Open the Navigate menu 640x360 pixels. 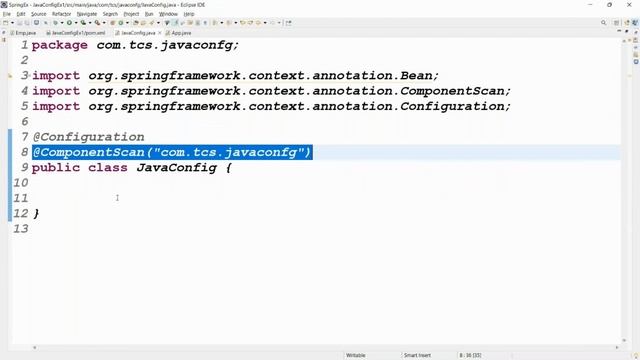click(87, 14)
